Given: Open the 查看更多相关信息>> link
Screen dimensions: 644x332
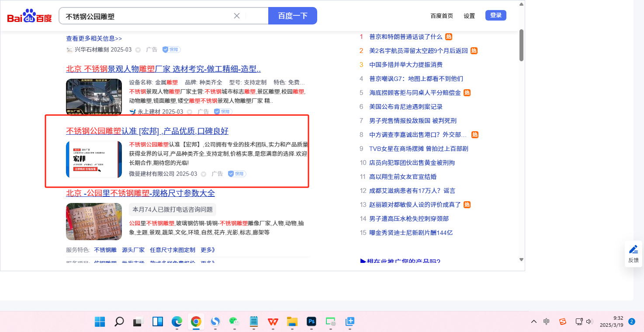Looking at the screenshot, I should tap(94, 38).
